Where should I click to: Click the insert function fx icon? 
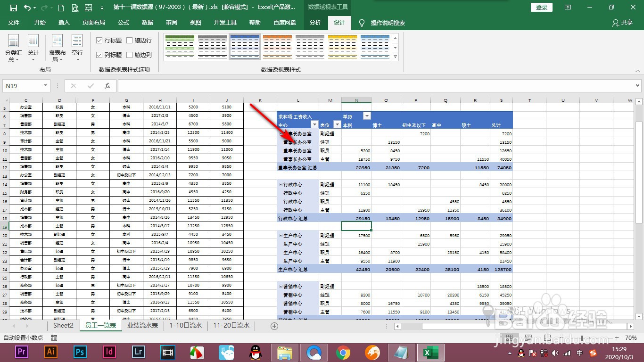point(107,86)
